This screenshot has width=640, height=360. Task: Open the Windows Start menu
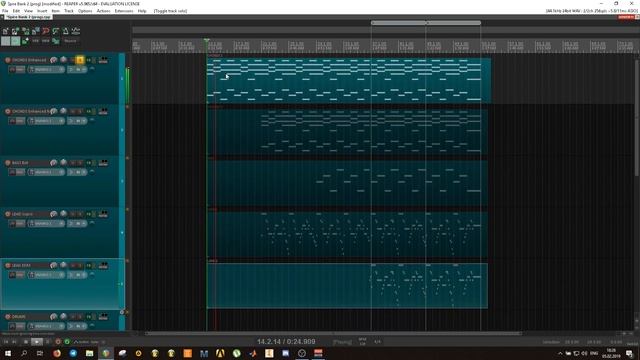7,353
